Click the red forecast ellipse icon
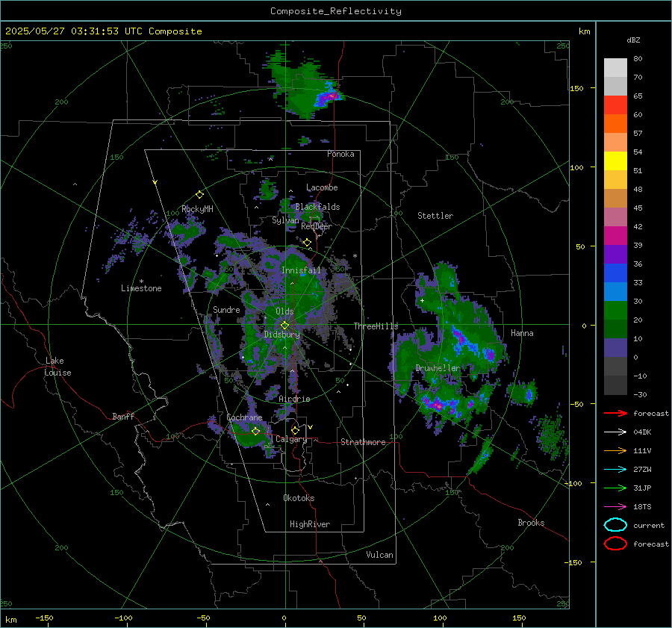Viewport: 672px width, 628px height. pyautogui.click(x=615, y=544)
